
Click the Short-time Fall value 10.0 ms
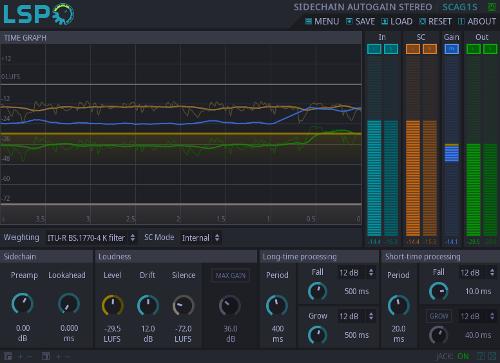pyautogui.click(x=478, y=291)
